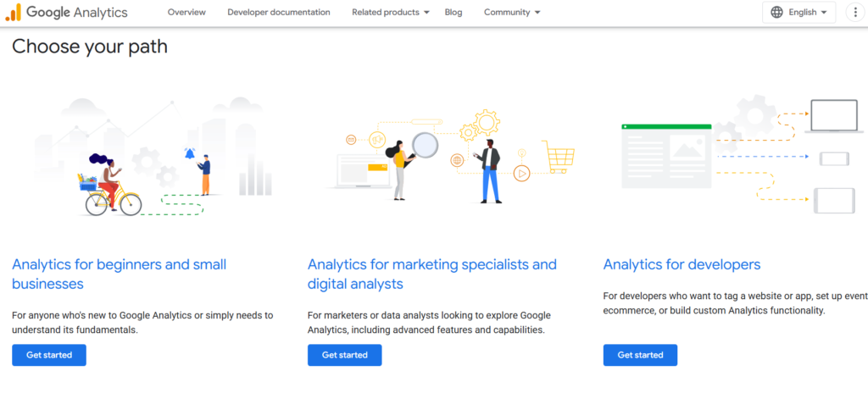The height and width of the screenshot is (399, 868).
Task: Get started with marketing specialists path
Action: pos(344,355)
